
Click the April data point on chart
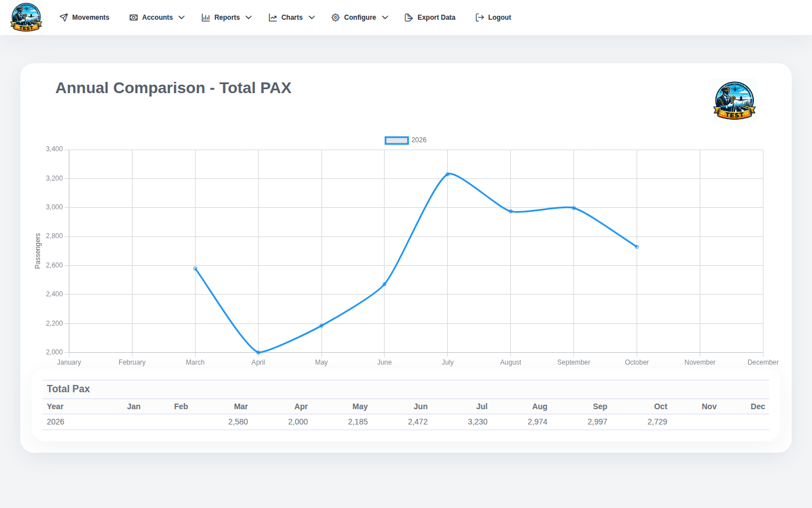[258, 353]
